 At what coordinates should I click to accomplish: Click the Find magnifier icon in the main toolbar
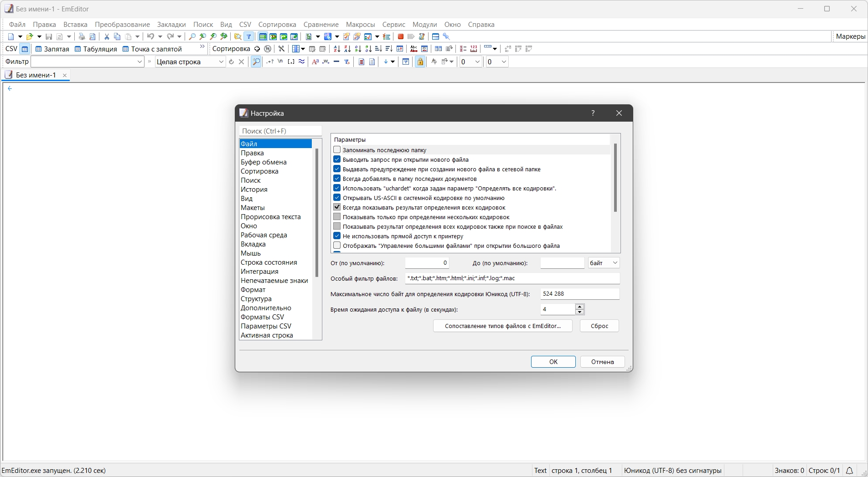pos(192,36)
